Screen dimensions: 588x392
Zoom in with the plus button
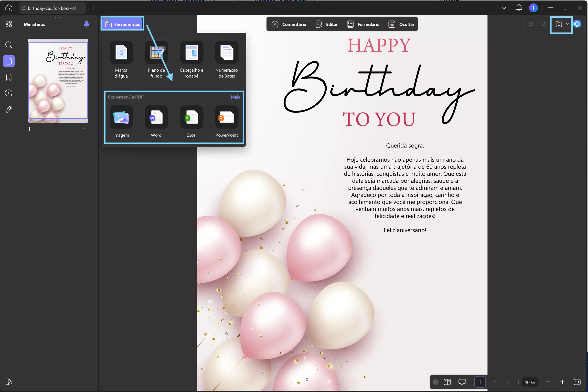[x=562, y=382]
